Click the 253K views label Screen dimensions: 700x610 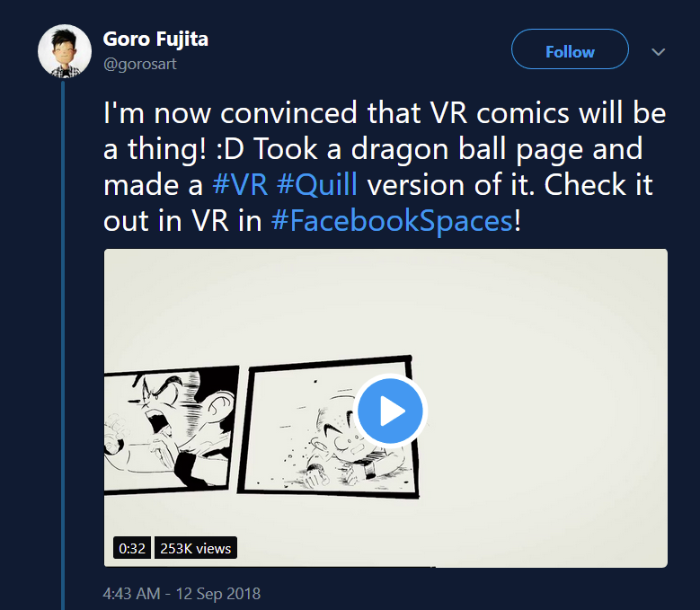[x=195, y=548]
